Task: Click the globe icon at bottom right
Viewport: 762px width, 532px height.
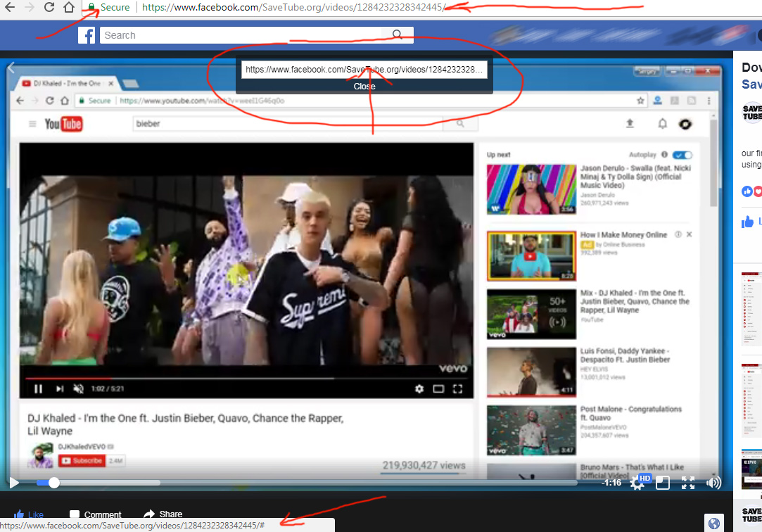Action: click(714, 523)
